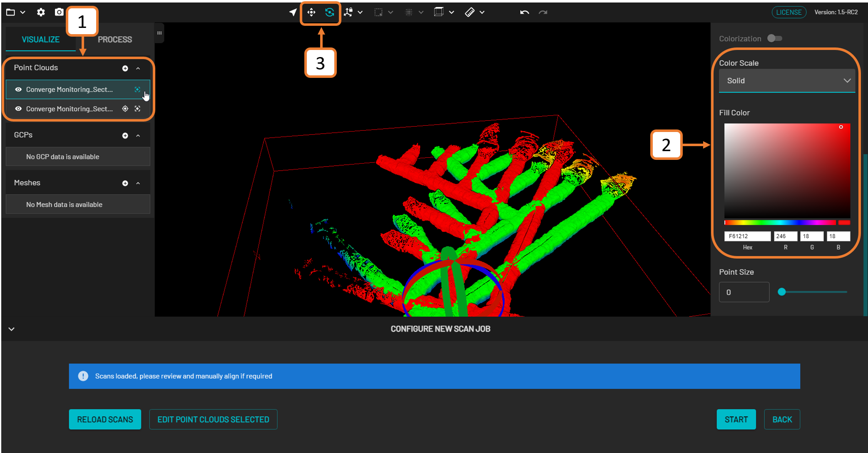Take a screenshot with camera icon

click(x=59, y=12)
